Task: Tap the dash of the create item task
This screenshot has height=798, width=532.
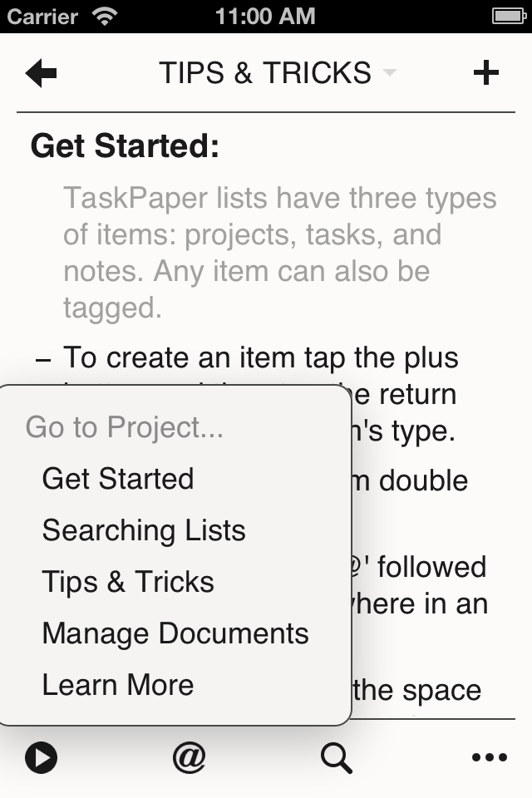Action: 44,360
